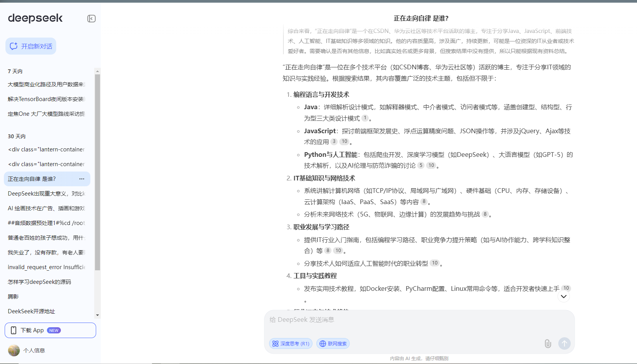This screenshot has height=364, width=637.
Task: Click the phone icon on 下载 App
Action: [14, 330]
